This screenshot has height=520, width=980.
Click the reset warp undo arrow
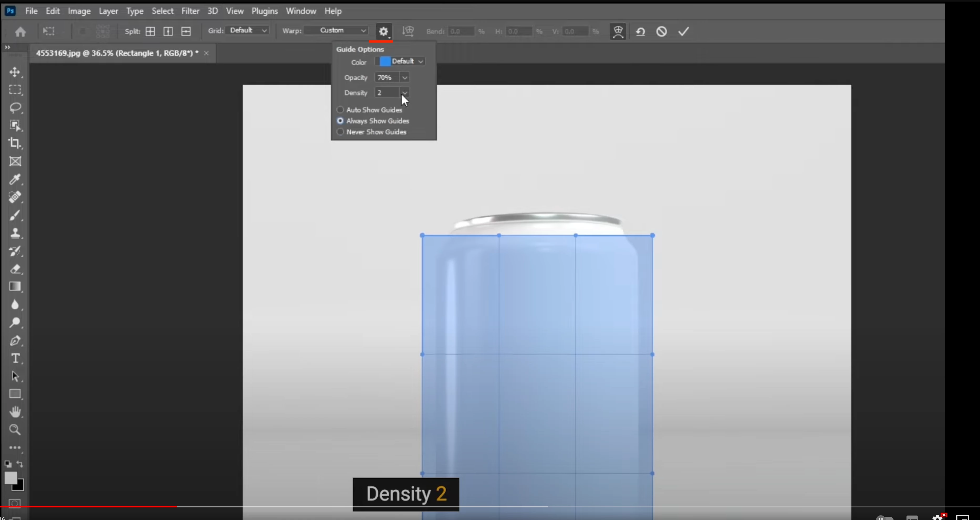click(x=640, y=32)
